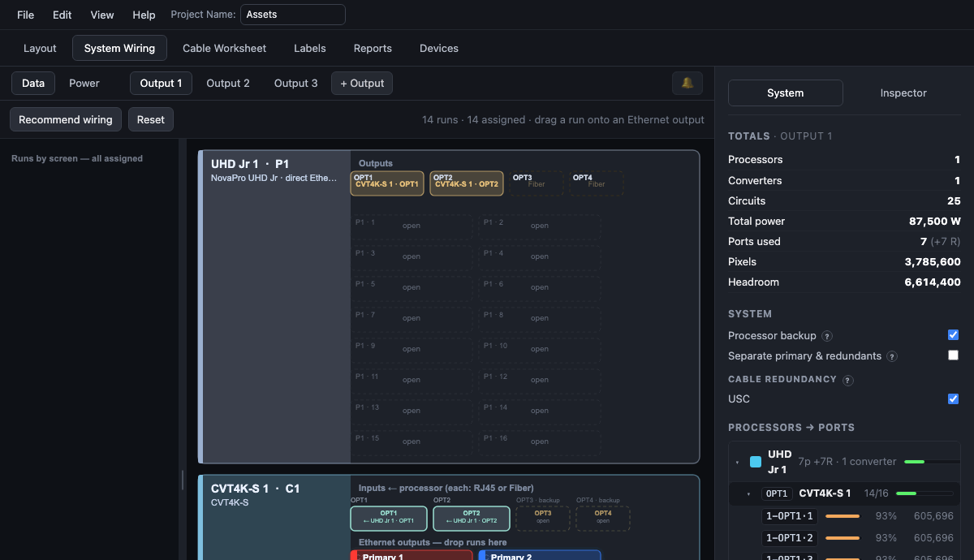The height and width of the screenshot is (560, 974).
Task: Click UHD Jr 1 OPT2 output box
Action: [x=467, y=183]
